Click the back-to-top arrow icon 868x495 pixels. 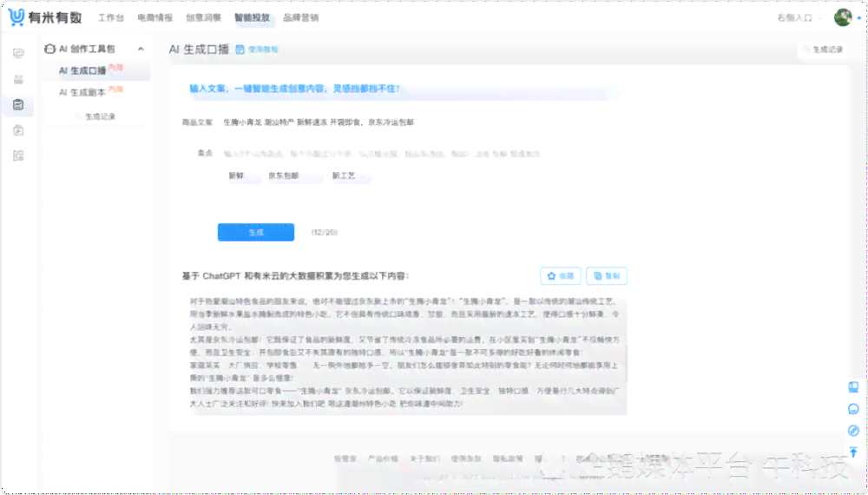pos(853,452)
